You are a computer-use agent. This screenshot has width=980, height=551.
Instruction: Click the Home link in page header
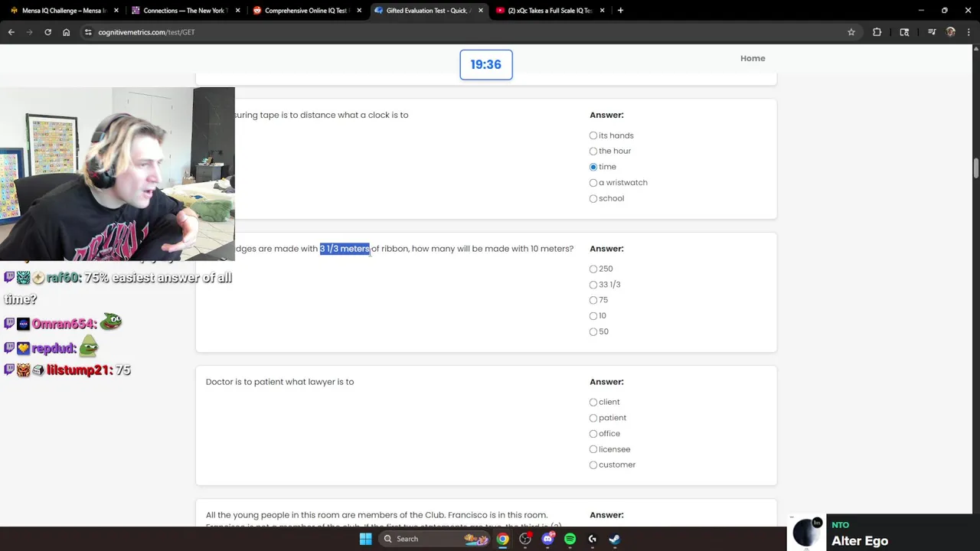tap(753, 58)
